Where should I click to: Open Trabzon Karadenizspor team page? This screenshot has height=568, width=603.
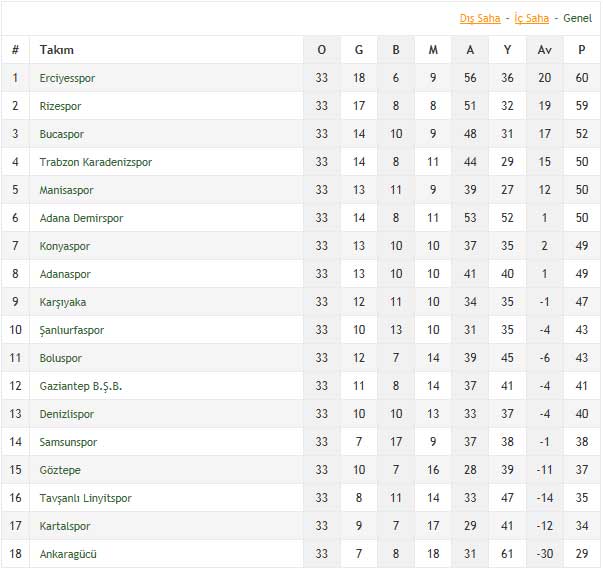pyautogui.click(x=96, y=162)
